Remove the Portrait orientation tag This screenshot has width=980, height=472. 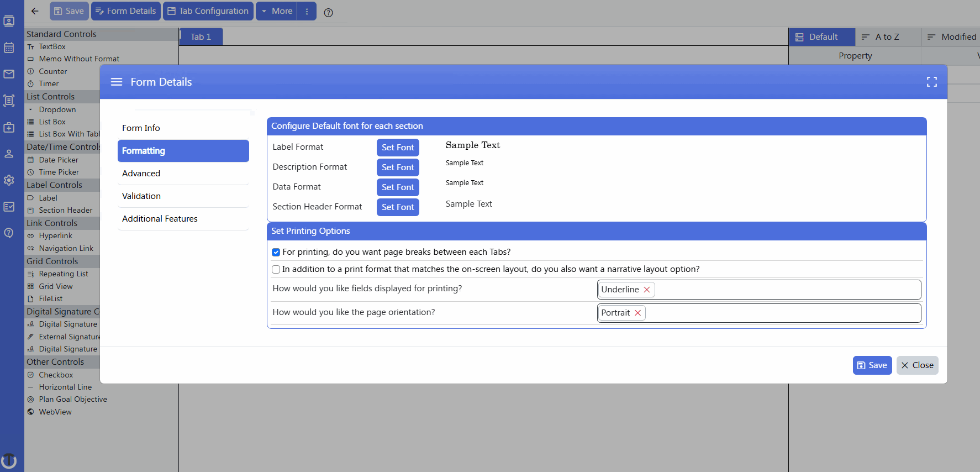[x=637, y=313]
